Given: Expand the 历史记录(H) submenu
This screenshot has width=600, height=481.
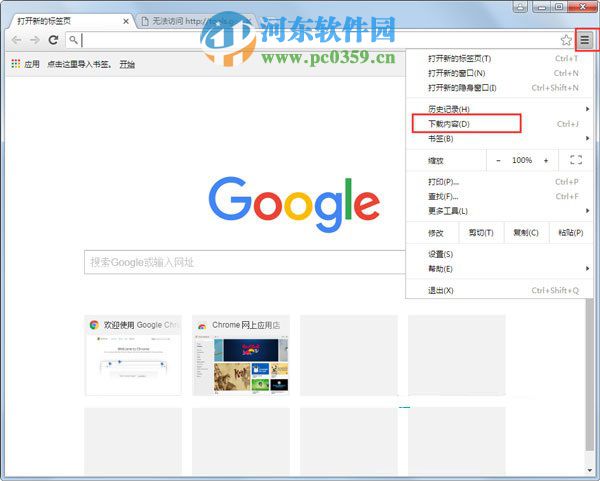Looking at the screenshot, I should [x=499, y=109].
